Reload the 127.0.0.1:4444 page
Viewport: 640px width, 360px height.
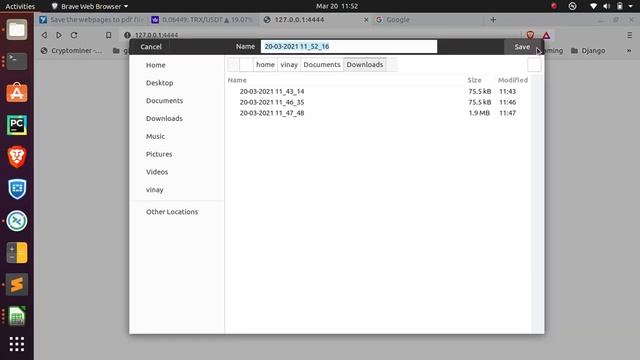tap(74, 35)
